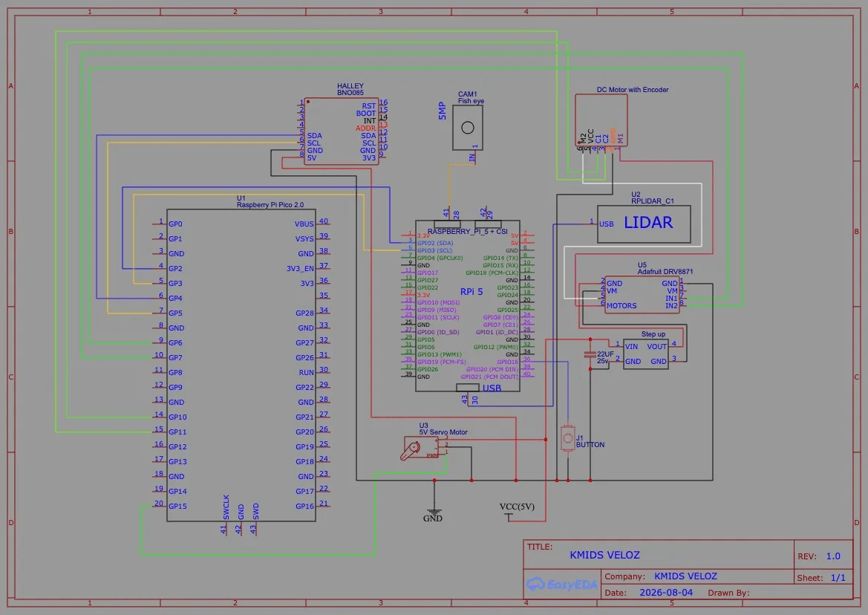Select SWCLK pin on the Pico
The width and height of the screenshot is (868, 615).
(x=226, y=507)
